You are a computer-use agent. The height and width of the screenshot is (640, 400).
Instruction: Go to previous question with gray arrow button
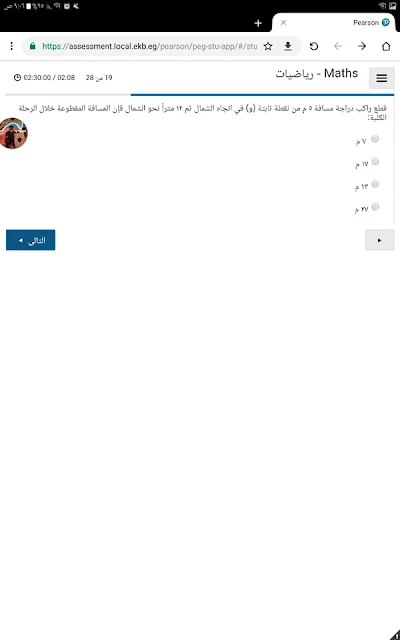(379, 240)
